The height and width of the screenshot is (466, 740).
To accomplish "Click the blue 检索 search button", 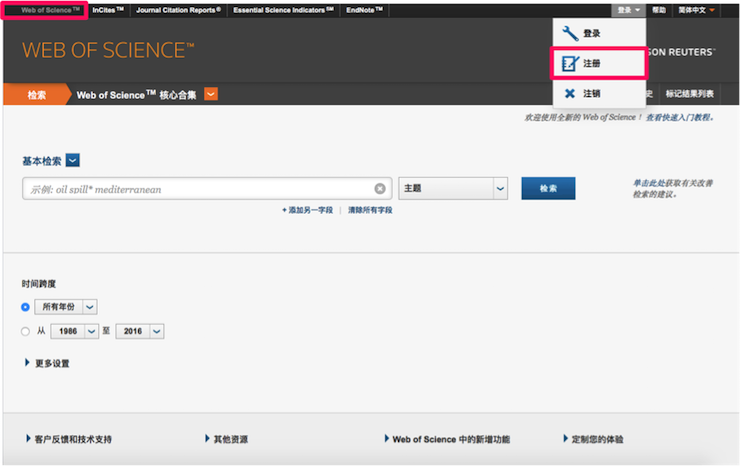I will click(548, 188).
